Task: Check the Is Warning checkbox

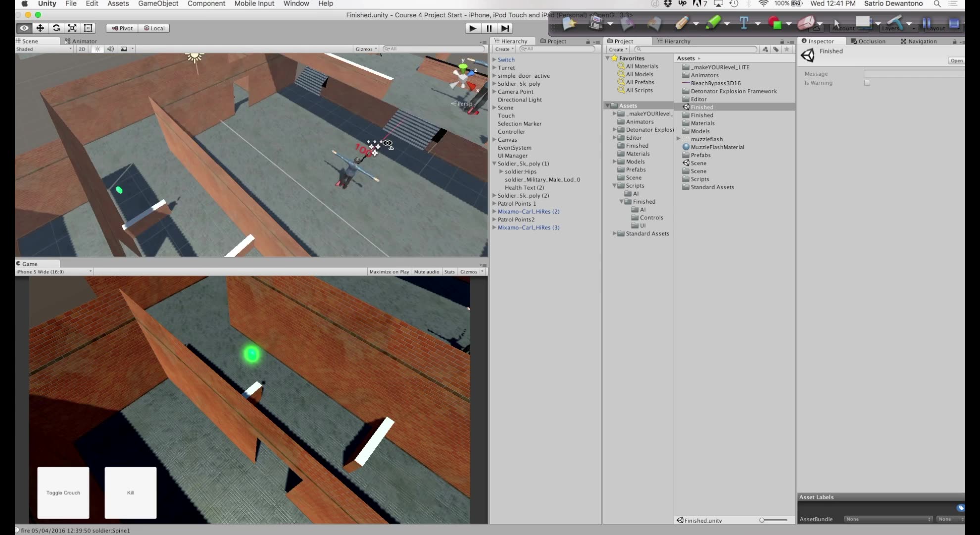Action: pyautogui.click(x=867, y=83)
